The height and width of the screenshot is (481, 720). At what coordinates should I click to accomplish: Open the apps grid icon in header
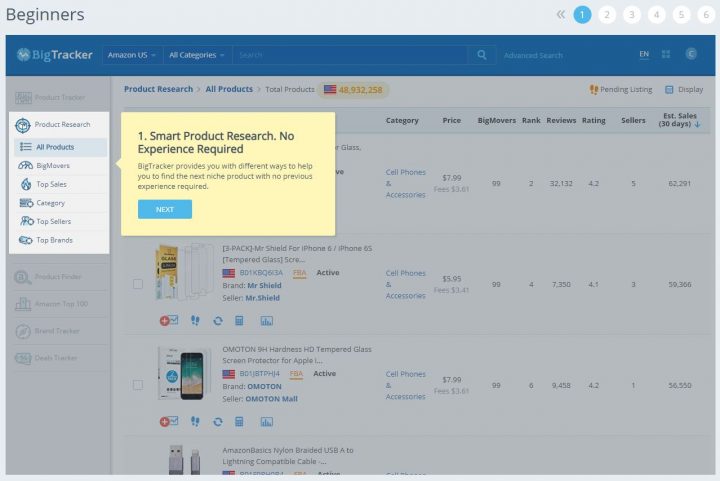click(x=666, y=55)
